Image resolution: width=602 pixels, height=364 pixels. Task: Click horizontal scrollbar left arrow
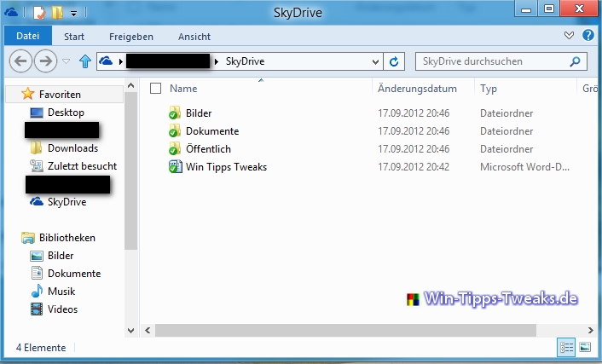148,330
